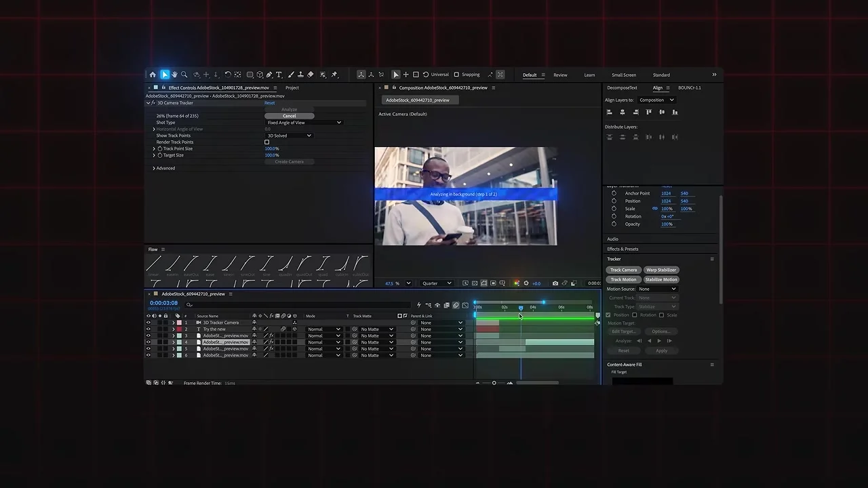Open the Quarter resolution dropdown
Image resolution: width=868 pixels, height=488 pixels.
click(x=437, y=283)
